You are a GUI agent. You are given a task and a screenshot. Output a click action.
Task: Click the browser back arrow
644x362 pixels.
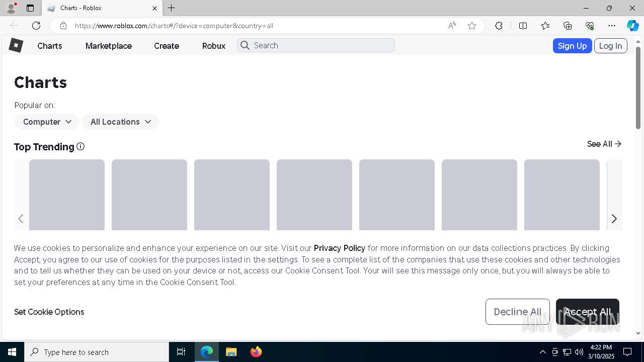[x=14, y=26]
